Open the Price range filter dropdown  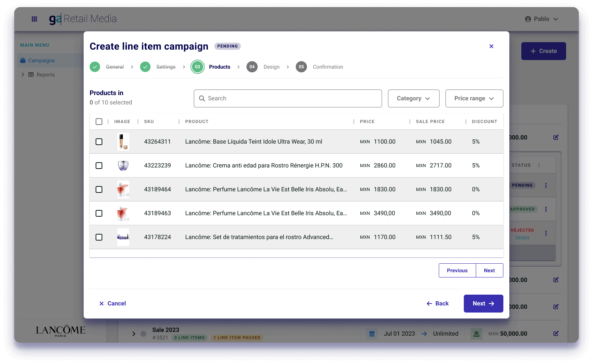(x=474, y=98)
